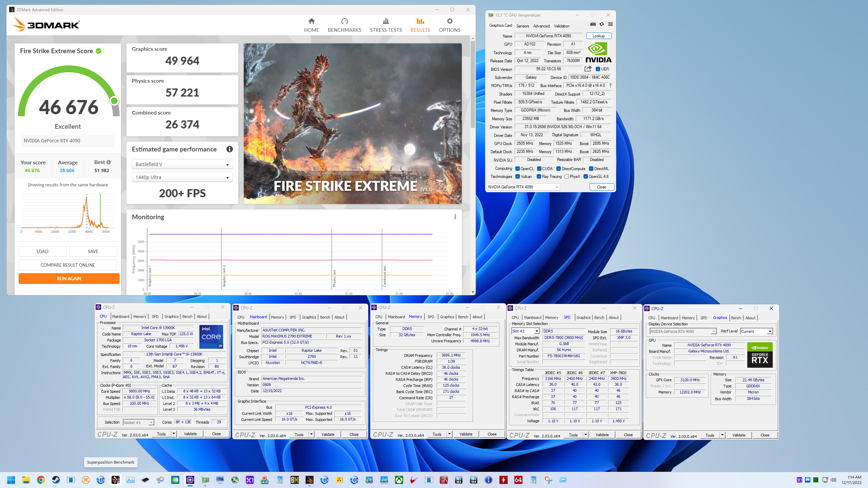Toggle the OpenGL 4.6 checkbox in GPU-Z

click(586, 177)
